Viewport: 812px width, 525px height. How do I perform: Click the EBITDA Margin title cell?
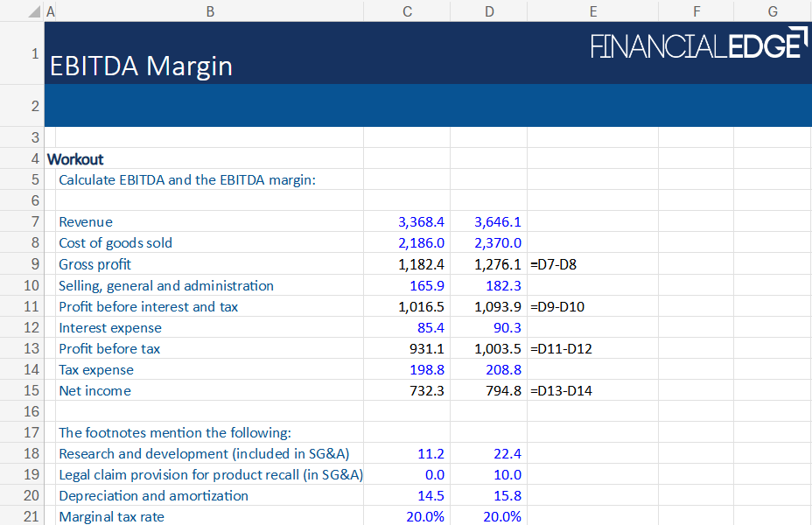(x=141, y=66)
